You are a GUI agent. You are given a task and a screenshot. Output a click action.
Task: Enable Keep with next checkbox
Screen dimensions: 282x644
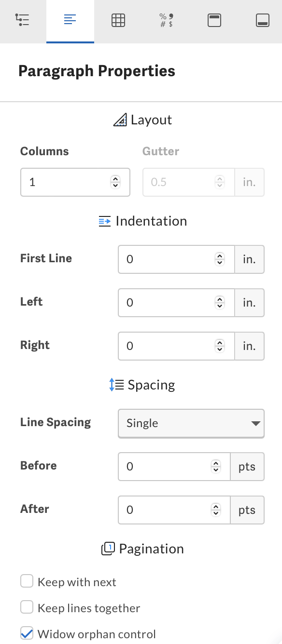[x=27, y=581]
